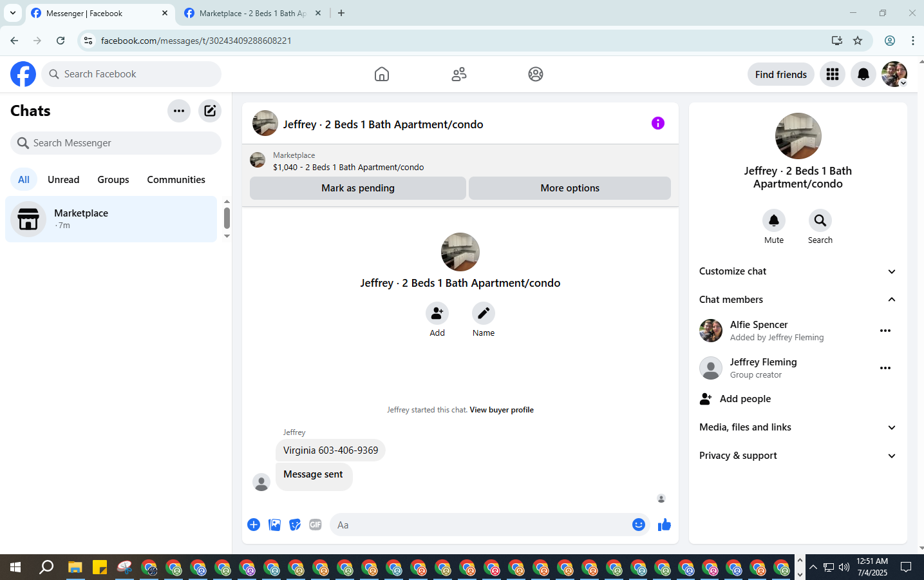Open the Friends icon in top navigation
The image size is (924, 580).
pos(459,74)
